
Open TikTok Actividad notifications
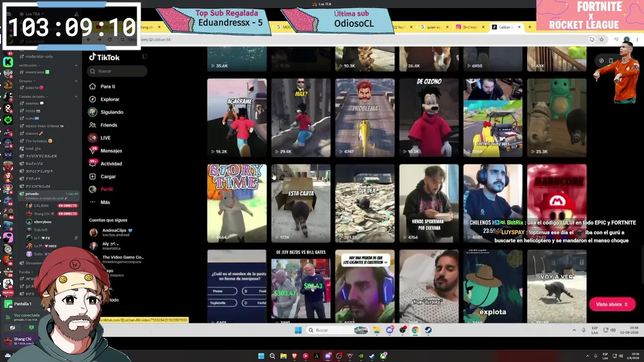coord(106,163)
